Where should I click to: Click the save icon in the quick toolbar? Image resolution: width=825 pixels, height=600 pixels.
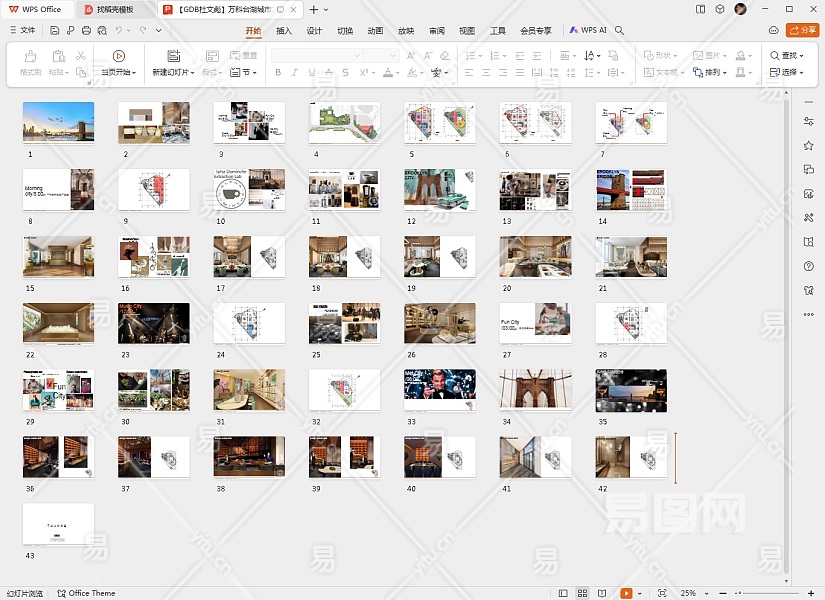click(x=56, y=31)
